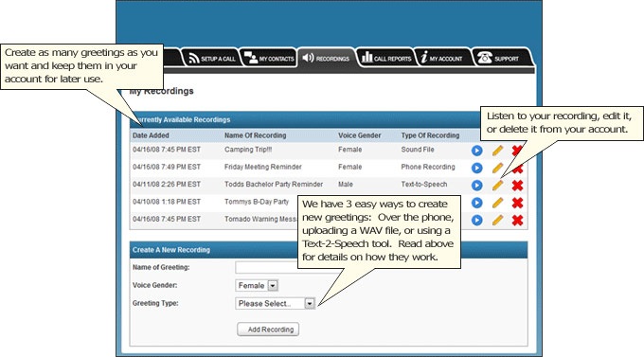The width and height of the screenshot is (644, 357).
Task: Edit the Camping Trip!!! recording via pencil
Action: 497,151
